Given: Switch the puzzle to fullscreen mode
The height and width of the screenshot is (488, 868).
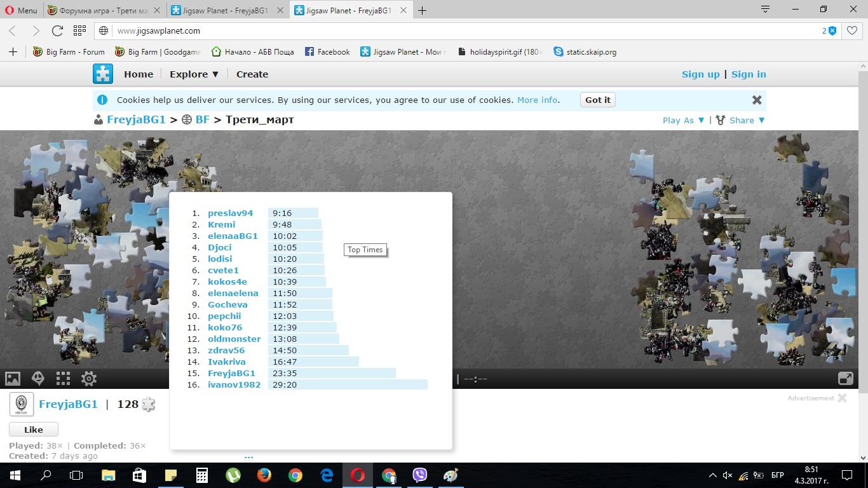Looking at the screenshot, I should 846,379.
